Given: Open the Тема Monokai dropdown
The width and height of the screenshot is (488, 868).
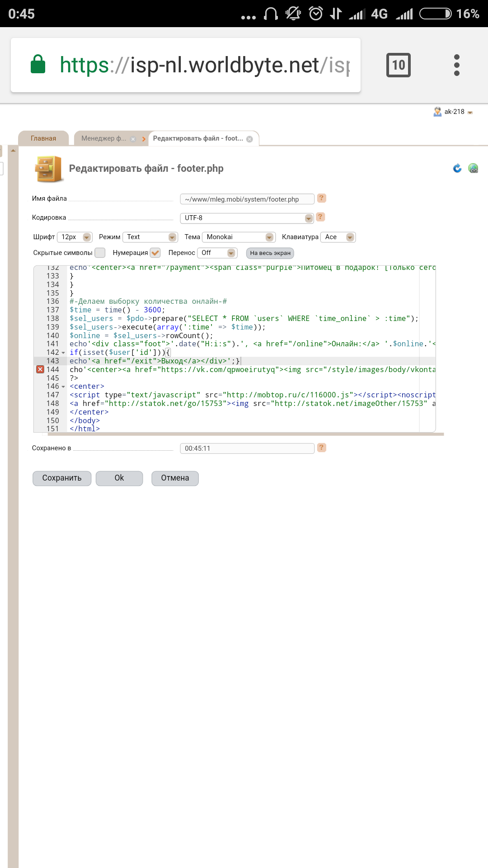Looking at the screenshot, I should [x=238, y=237].
